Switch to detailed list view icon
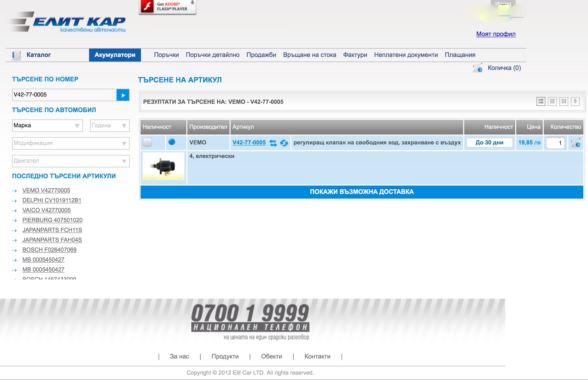This screenshot has height=380, width=588. pyautogui.click(x=541, y=101)
